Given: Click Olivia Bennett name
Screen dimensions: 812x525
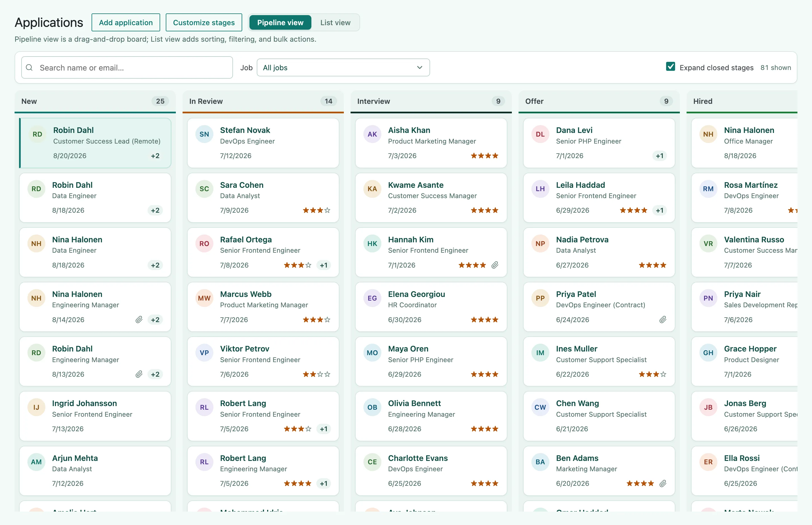Looking at the screenshot, I should pos(414,403).
